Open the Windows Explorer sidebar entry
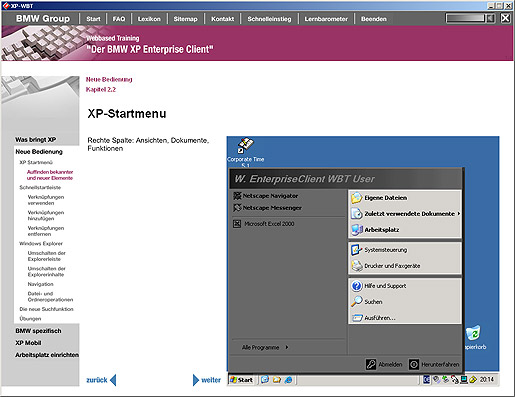This screenshot has width=515, height=397. 41,243
